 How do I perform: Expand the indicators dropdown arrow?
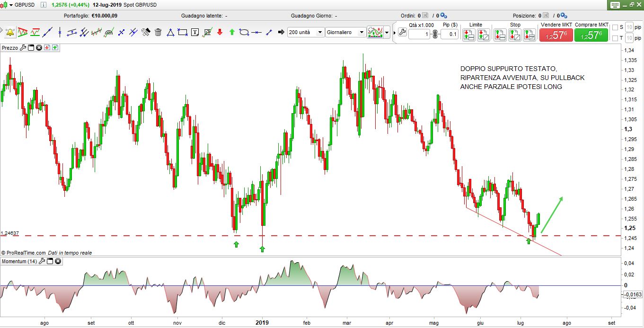coord(387,32)
